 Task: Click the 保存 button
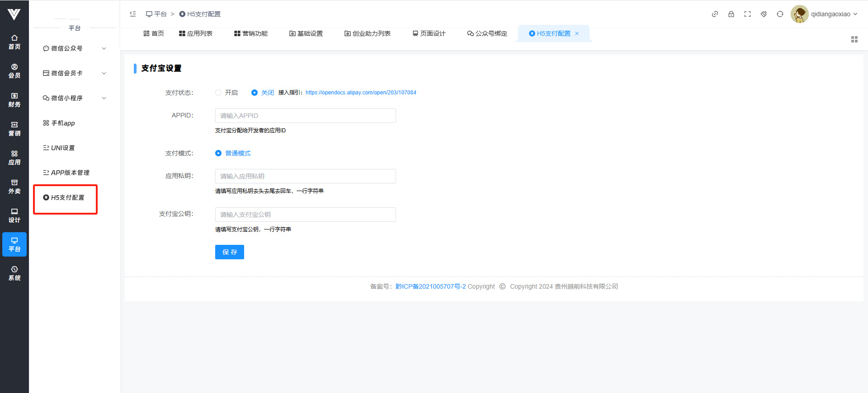click(x=229, y=252)
